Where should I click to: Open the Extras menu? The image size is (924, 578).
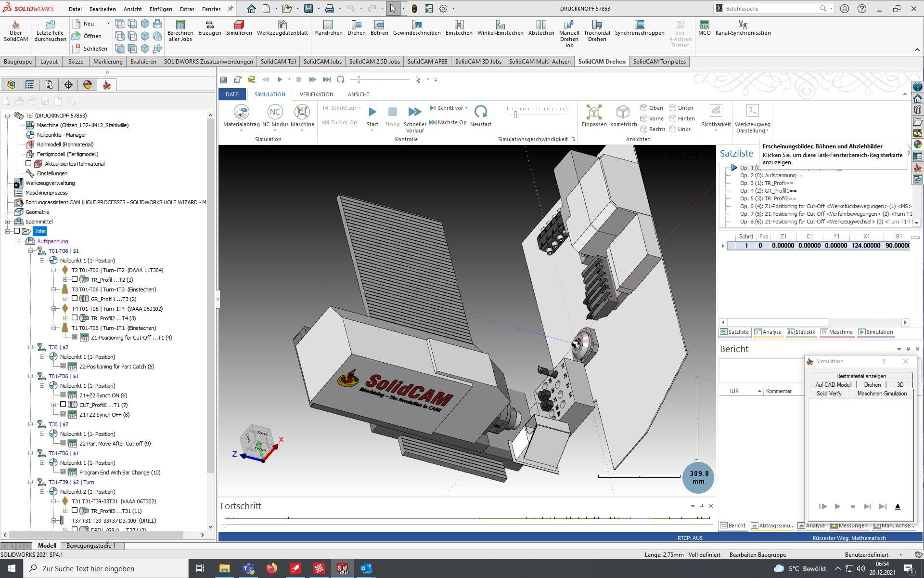click(187, 9)
